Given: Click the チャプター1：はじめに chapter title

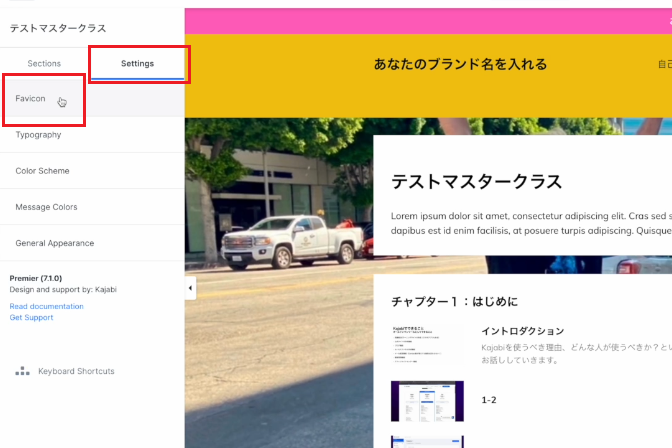Looking at the screenshot, I should point(454,301).
